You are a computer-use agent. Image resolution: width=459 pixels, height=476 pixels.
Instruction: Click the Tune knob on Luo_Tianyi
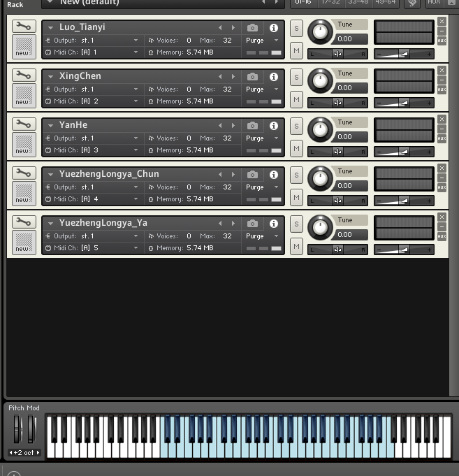click(x=320, y=32)
